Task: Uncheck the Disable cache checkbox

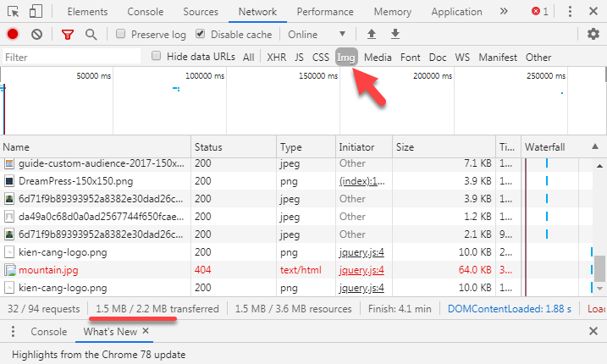Action: (x=200, y=35)
